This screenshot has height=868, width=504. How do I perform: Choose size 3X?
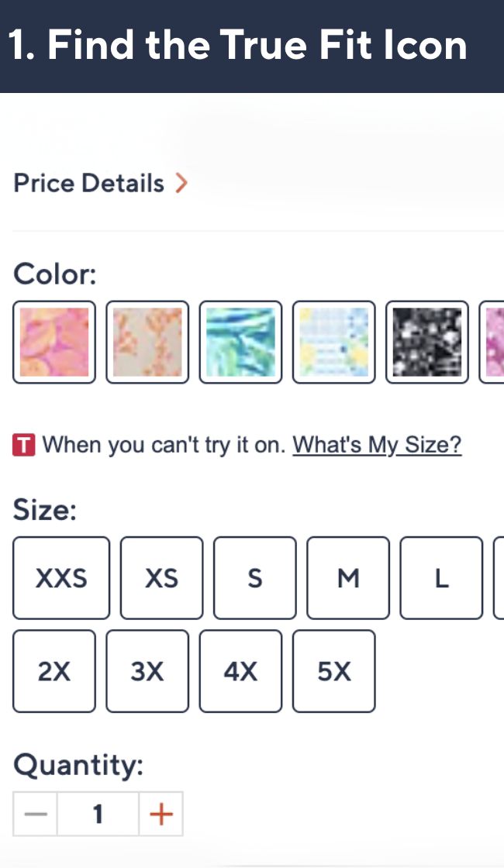(147, 670)
